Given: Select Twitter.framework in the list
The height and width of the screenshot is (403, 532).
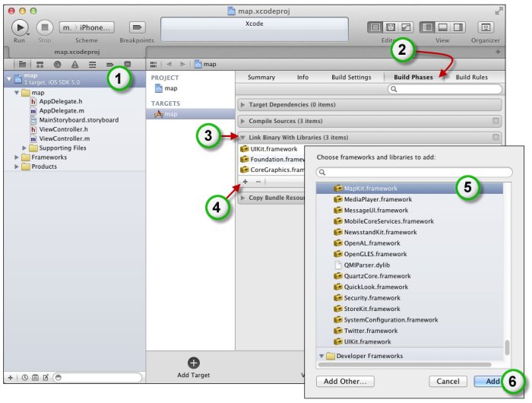Looking at the screenshot, I should click(x=409, y=331).
